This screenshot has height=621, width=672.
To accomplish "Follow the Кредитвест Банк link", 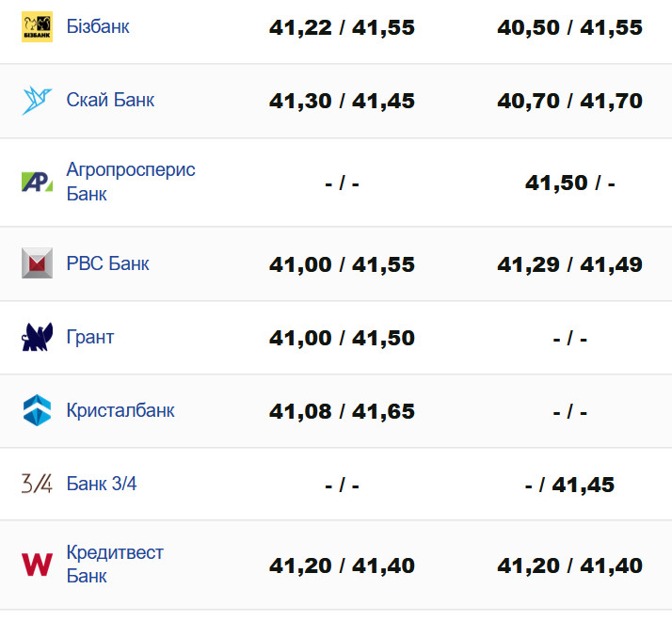I will tap(115, 564).
